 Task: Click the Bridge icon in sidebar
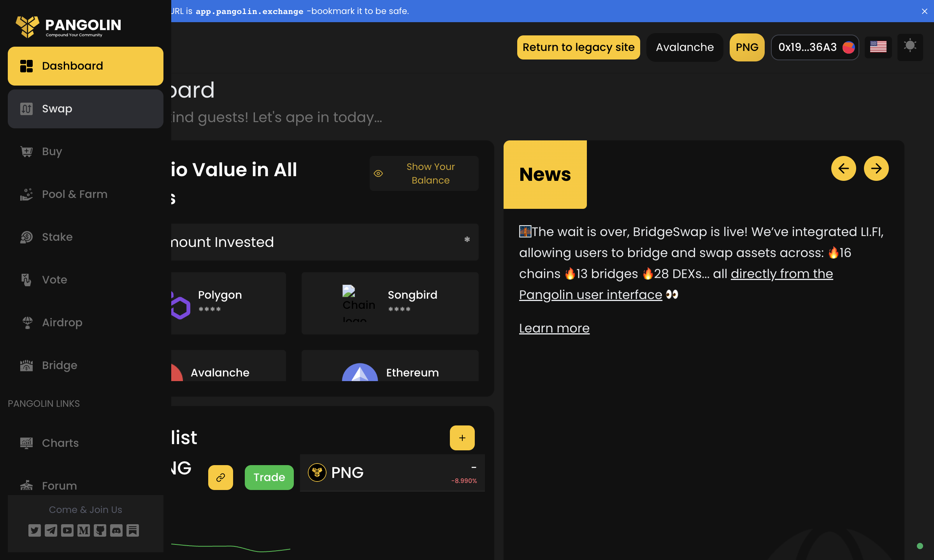[x=26, y=366]
